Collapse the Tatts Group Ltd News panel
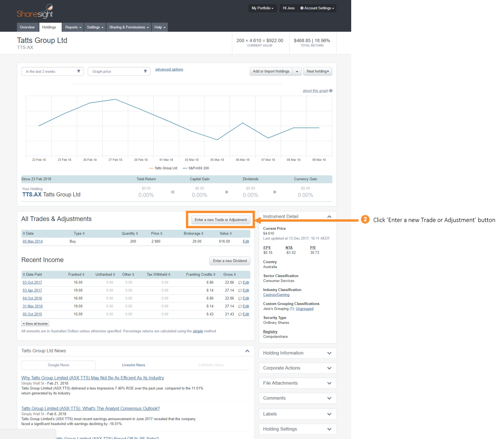Image resolution: width=504 pixels, height=439 pixels. (x=247, y=351)
